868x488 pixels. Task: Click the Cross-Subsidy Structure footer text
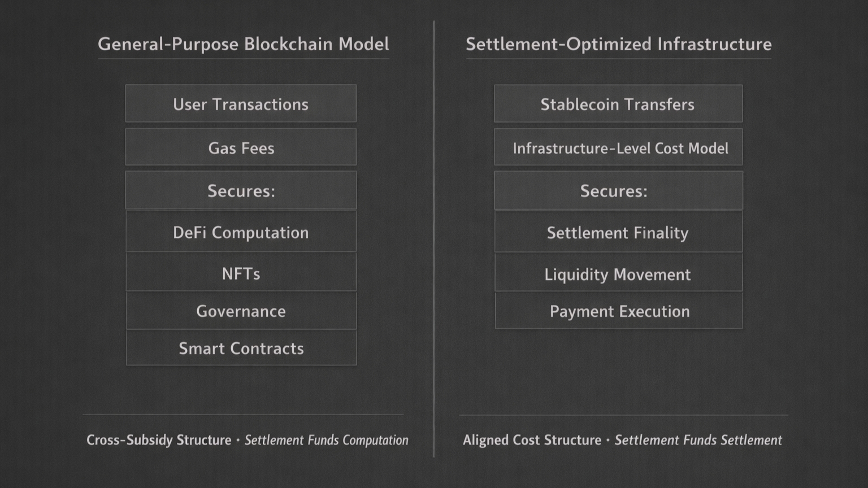[159, 440]
